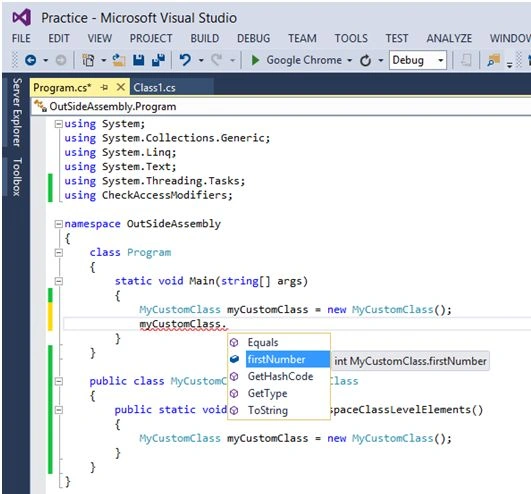Open the Server Explorer side panel
Screen dimensions: 531x494
[17, 112]
